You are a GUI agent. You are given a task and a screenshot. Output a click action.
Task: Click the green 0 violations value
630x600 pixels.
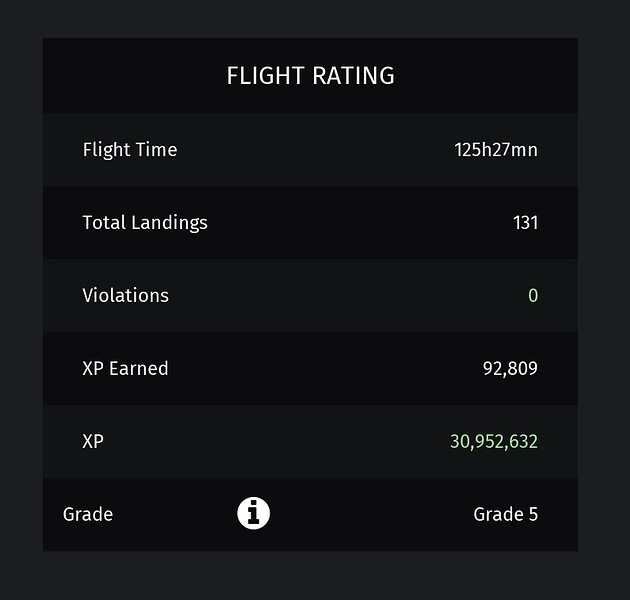point(532,295)
